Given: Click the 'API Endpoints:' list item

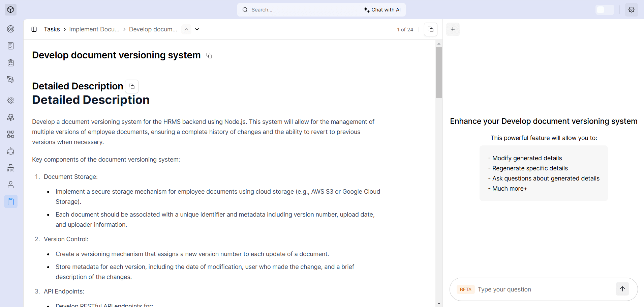Looking at the screenshot, I should tap(64, 291).
